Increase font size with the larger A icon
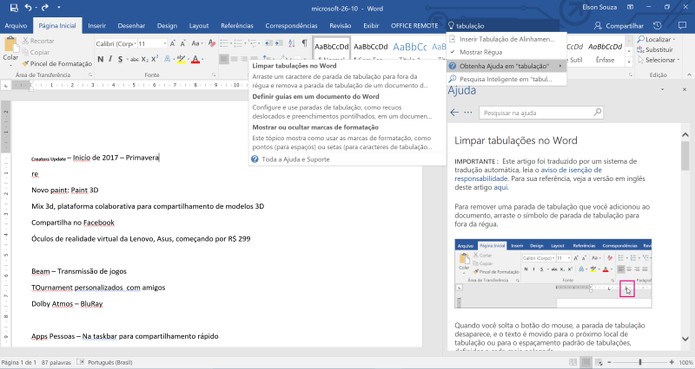 (172, 43)
